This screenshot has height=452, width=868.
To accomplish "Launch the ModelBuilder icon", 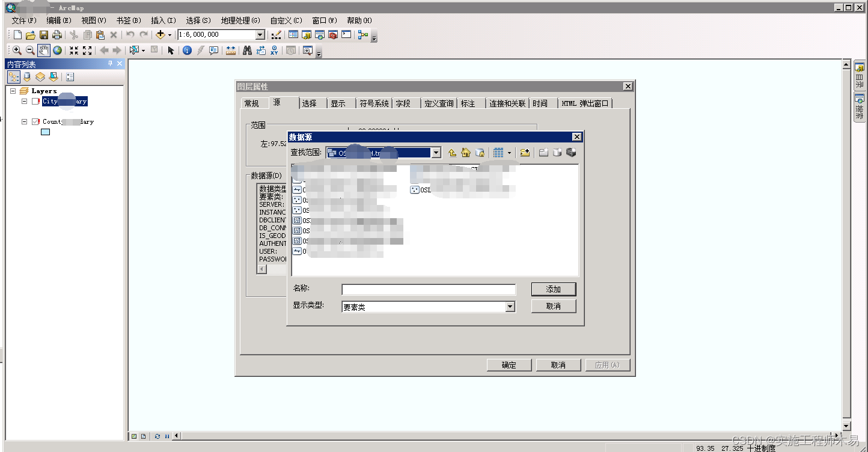I will click(362, 35).
